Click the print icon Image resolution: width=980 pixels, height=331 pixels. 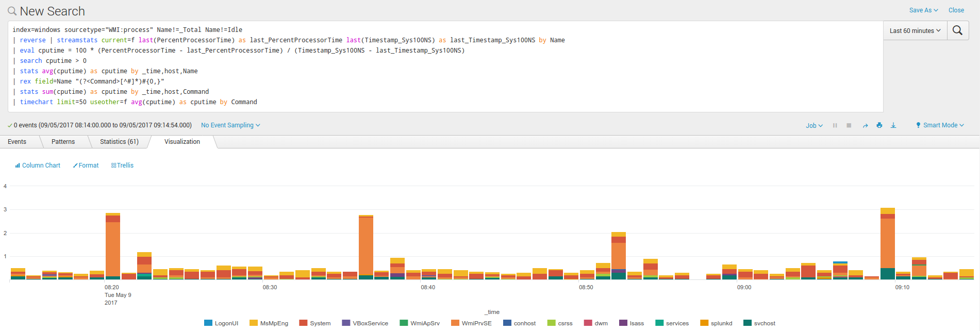coord(879,125)
